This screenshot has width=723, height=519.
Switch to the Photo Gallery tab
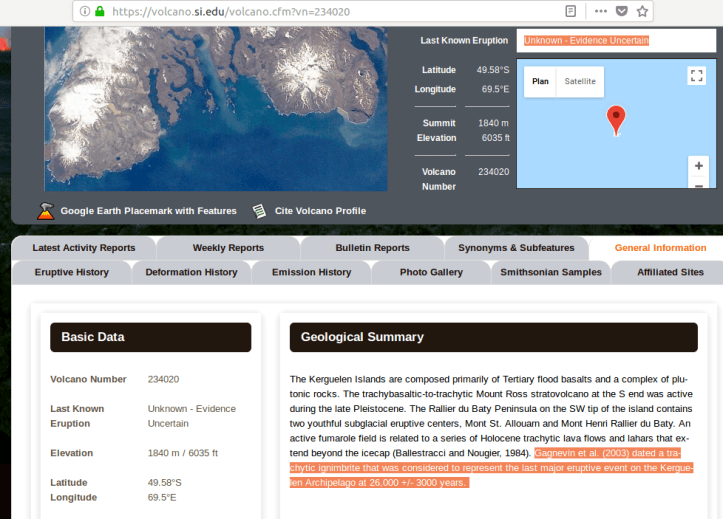pyautogui.click(x=431, y=272)
